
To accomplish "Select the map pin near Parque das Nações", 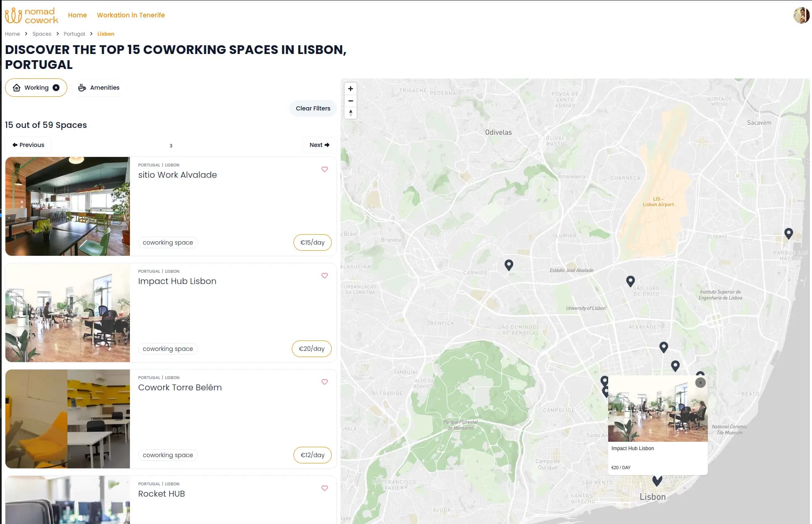I will (x=789, y=233).
